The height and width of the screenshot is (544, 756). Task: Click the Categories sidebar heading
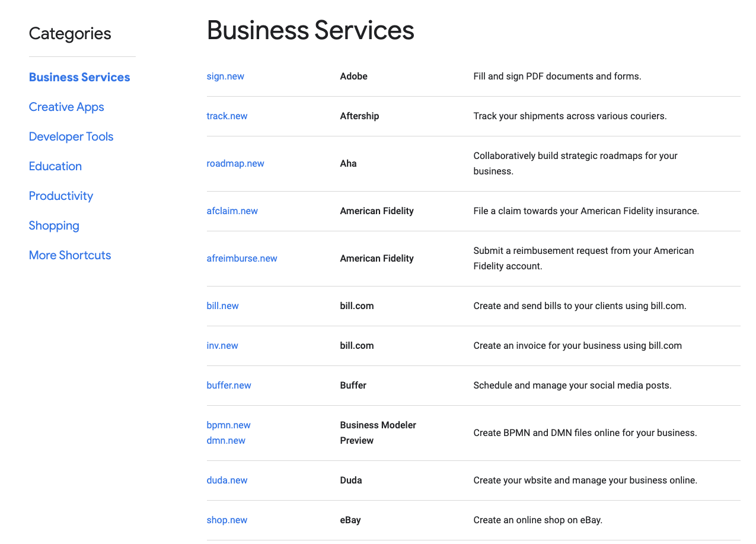[69, 34]
